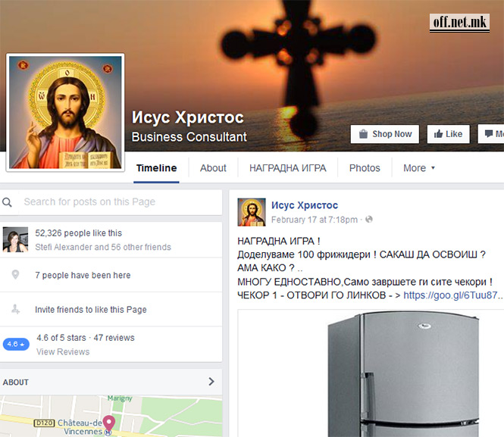This screenshot has width=504, height=437.
Task: Click the post privacy globe icon
Action: (369, 220)
